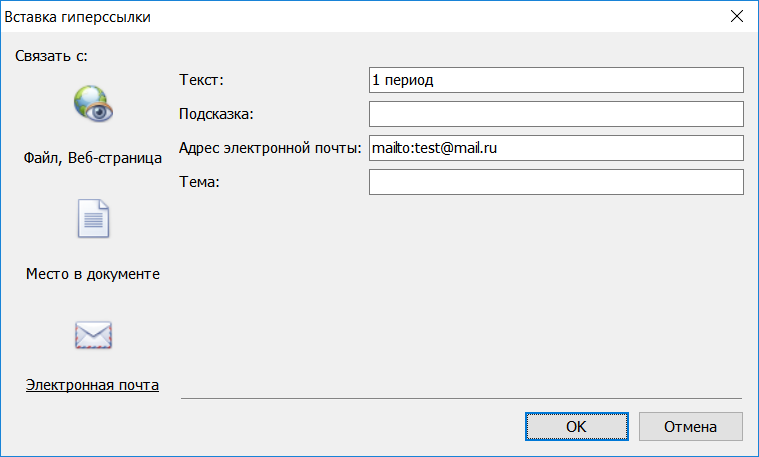Choose "Место в документе" link type

point(93,274)
